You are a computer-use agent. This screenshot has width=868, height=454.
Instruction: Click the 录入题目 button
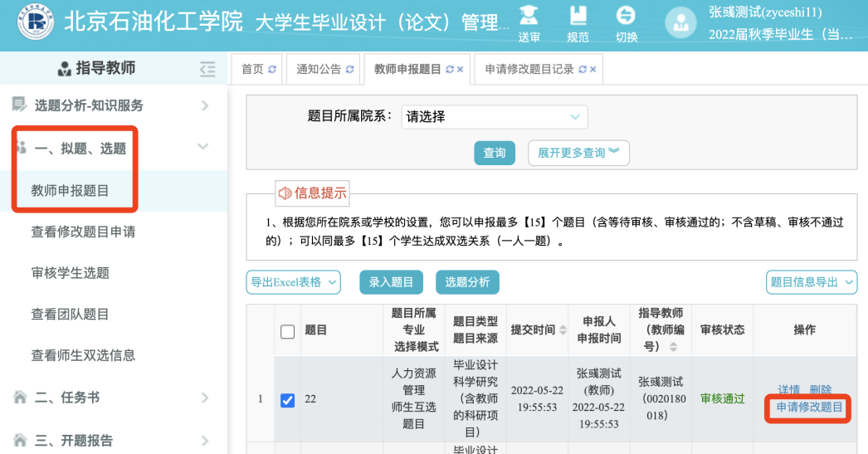(391, 282)
